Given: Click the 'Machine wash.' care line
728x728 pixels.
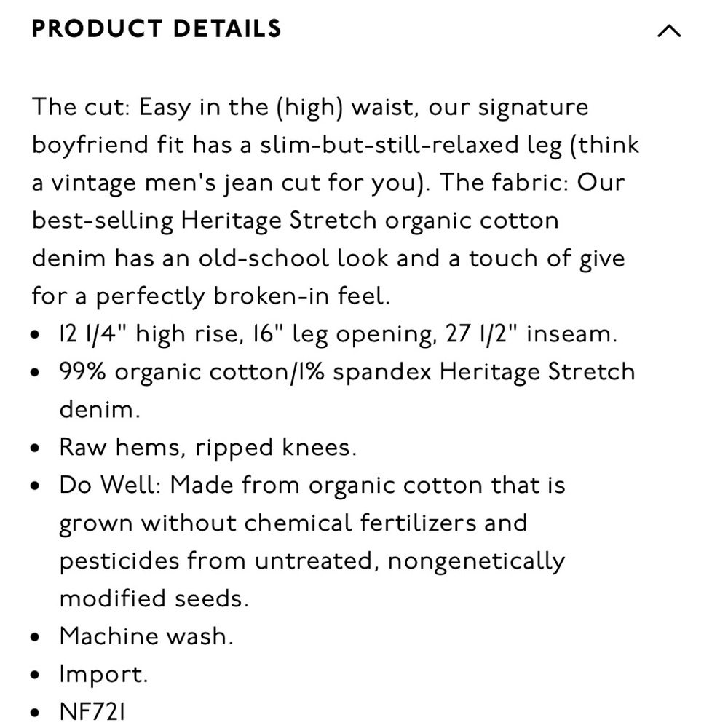Looking at the screenshot, I should [146, 636].
